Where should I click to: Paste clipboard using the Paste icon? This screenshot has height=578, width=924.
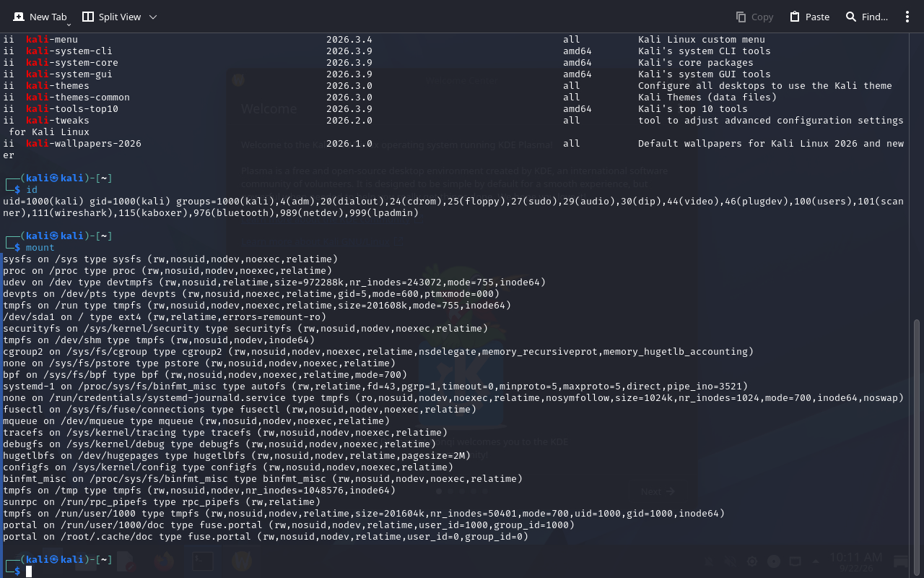(x=795, y=17)
